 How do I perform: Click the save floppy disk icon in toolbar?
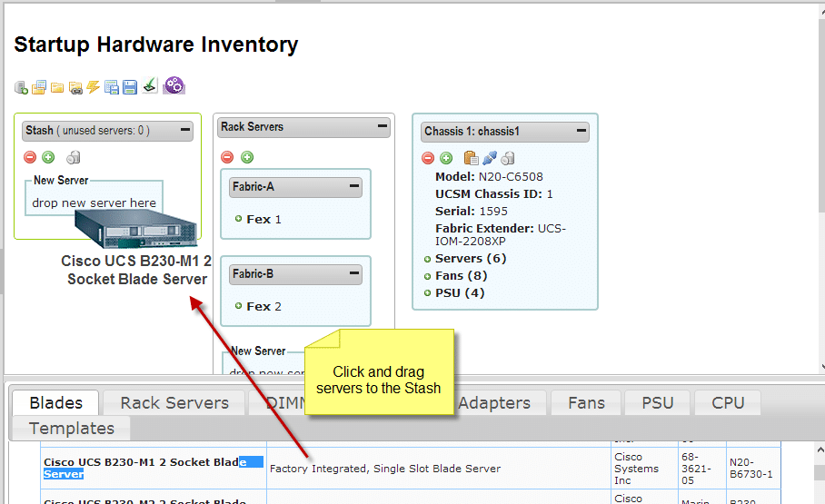pyautogui.click(x=130, y=87)
